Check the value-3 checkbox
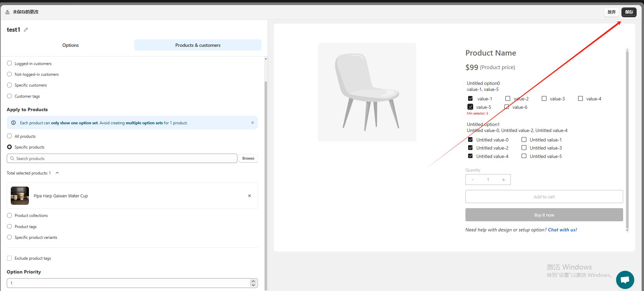The height and width of the screenshot is (291, 644). (544, 98)
